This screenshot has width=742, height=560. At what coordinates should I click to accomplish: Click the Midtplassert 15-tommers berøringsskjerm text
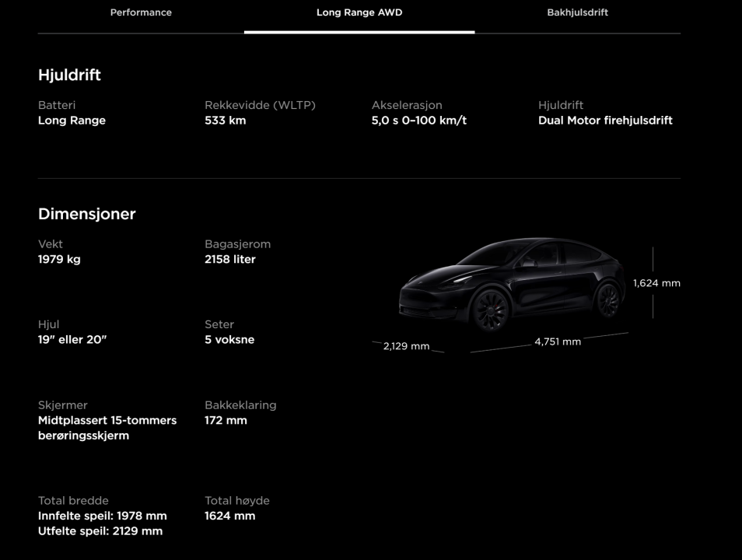(107, 428)
